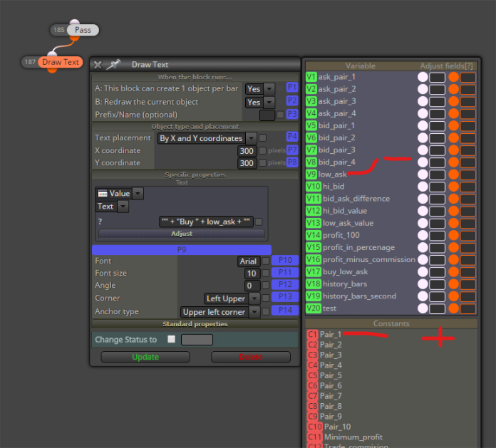Screen dimensions: 496x448
Task: Click the P8 parameter tag
Action: tap(292, 162)
